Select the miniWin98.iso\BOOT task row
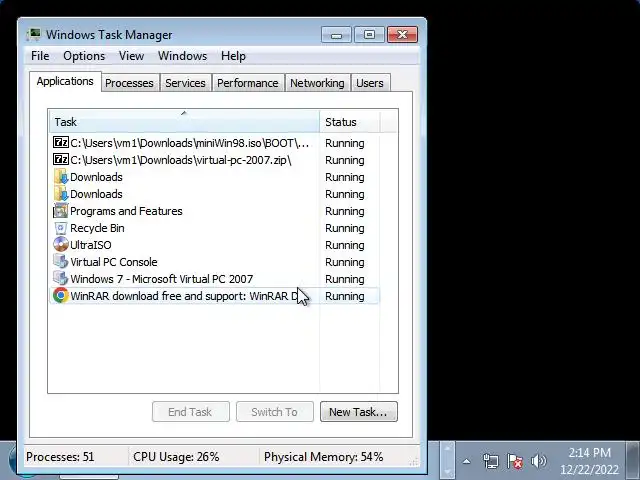This screenshot has width=640, height=480. (214, 143)
